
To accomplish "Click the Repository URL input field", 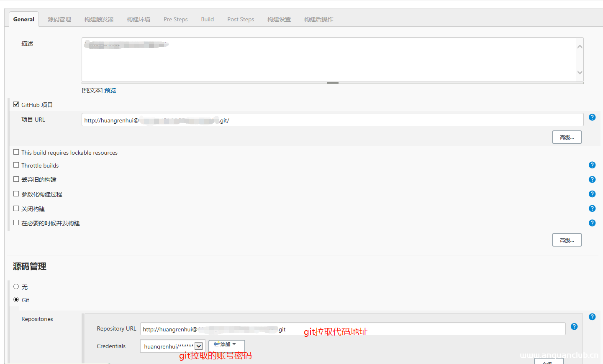I will tap(353, 329).
